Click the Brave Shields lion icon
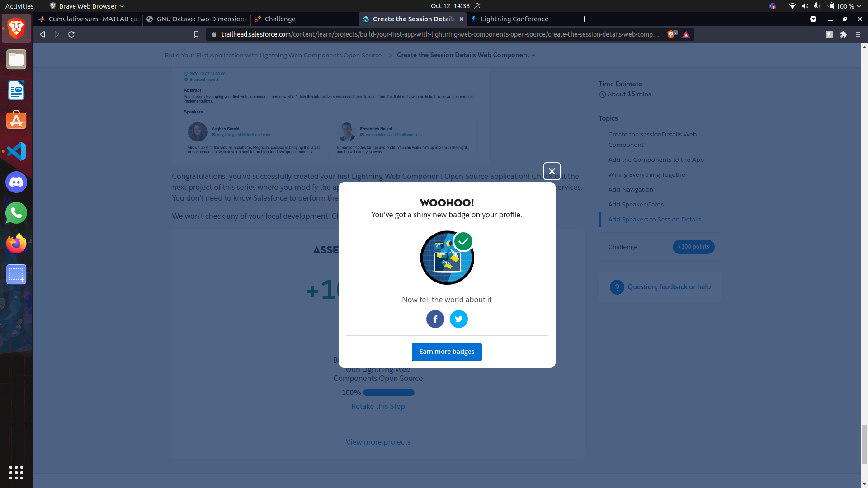The image size is (868, 488). pos(671,34)
